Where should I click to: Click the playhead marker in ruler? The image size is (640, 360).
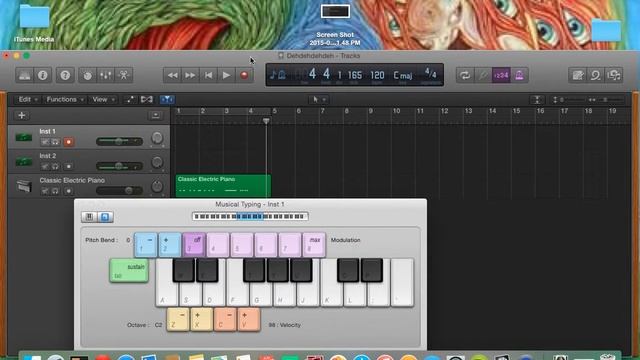click(x=266, y=121)
